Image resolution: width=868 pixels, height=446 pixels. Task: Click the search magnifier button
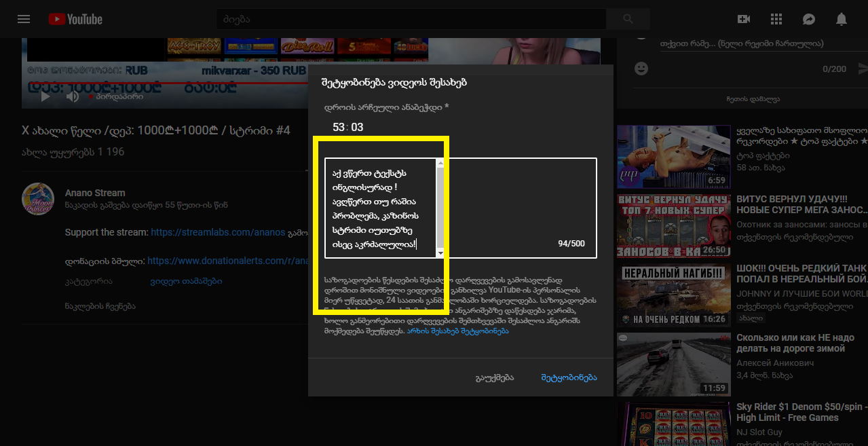coord(628,19)
